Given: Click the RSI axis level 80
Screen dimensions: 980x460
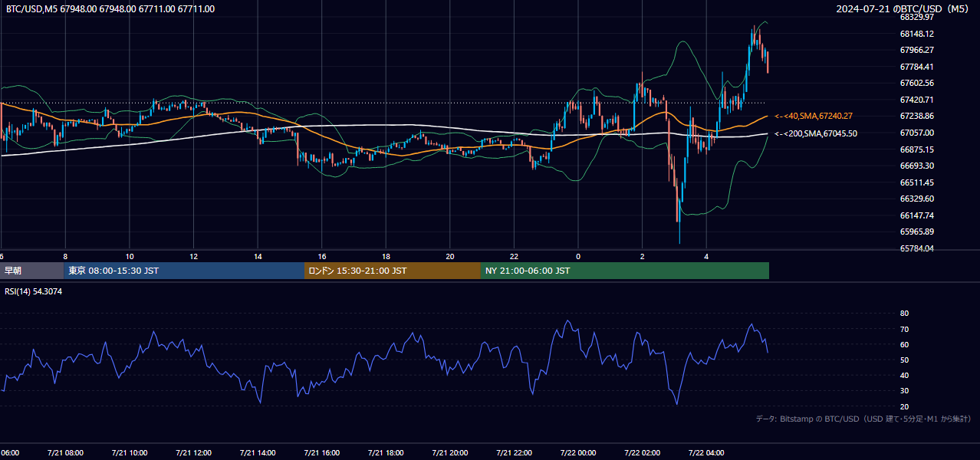Looking at the screenshot, I should [904, 314].
